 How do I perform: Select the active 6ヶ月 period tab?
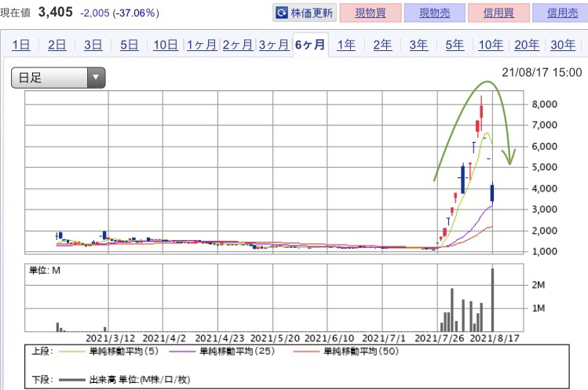click(x=310, y=45)
